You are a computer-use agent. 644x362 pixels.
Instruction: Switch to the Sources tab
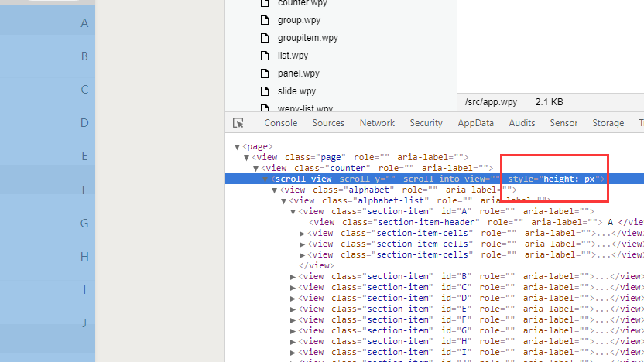pyautogui.click(x=327, y=123)
